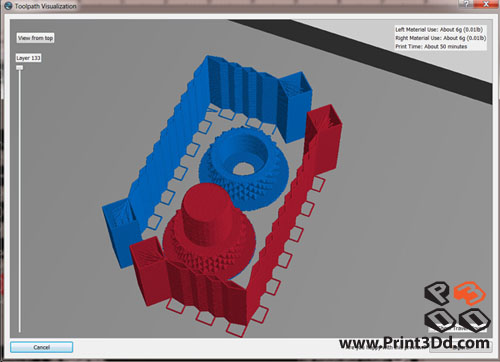Image resolution: width=500 pixels, height=362 pixels.
Task: Click the View from top button
Action: 35,38
